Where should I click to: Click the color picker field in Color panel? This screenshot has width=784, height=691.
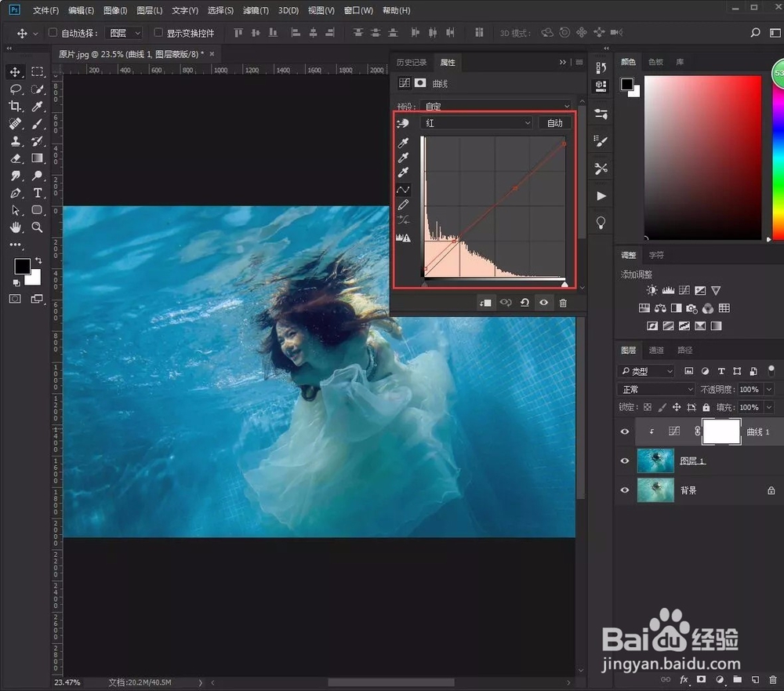coord(702,158)
